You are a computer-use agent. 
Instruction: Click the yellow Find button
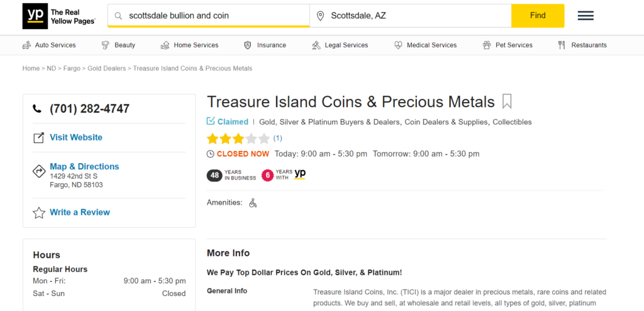click(x=538, y=16)
